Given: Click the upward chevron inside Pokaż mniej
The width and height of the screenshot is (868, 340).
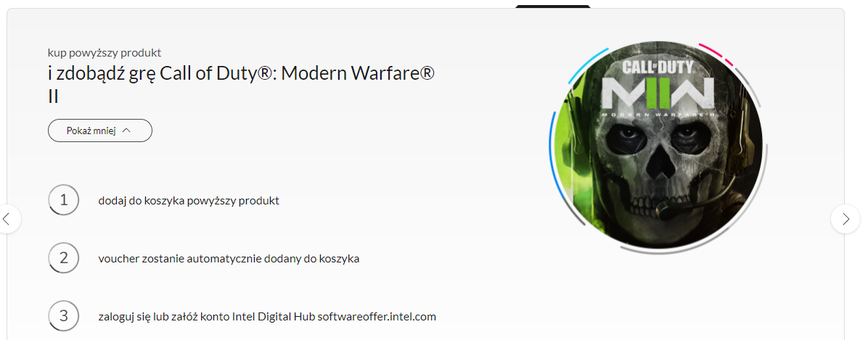Looking at the screenshot, I should (x=126, y=130).
